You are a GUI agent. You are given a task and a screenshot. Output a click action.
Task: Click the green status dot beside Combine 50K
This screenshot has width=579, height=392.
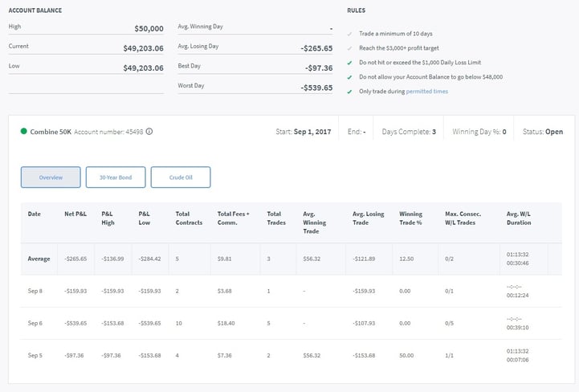pyautogui.click(x=24, y=131)
